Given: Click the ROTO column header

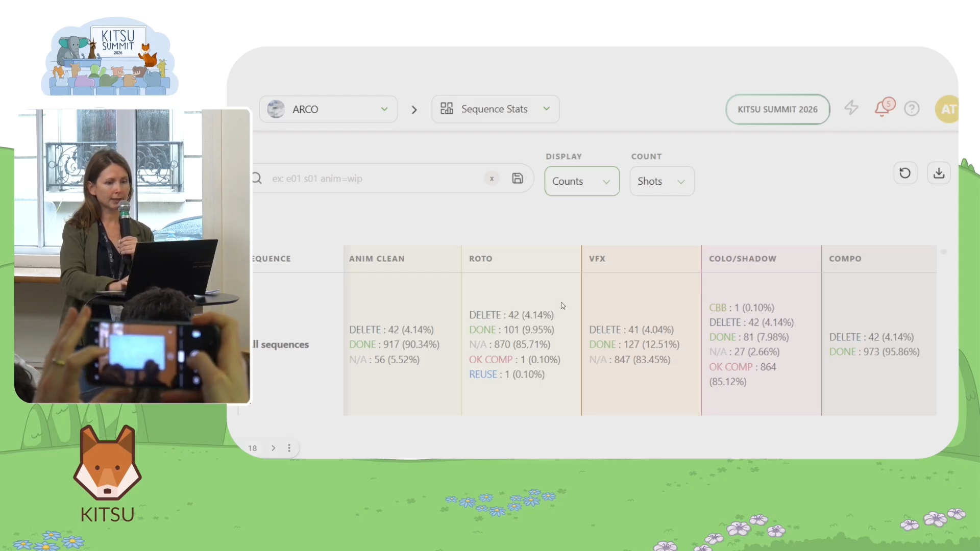Looking at the screenshot, I should (x=481, y=259).
